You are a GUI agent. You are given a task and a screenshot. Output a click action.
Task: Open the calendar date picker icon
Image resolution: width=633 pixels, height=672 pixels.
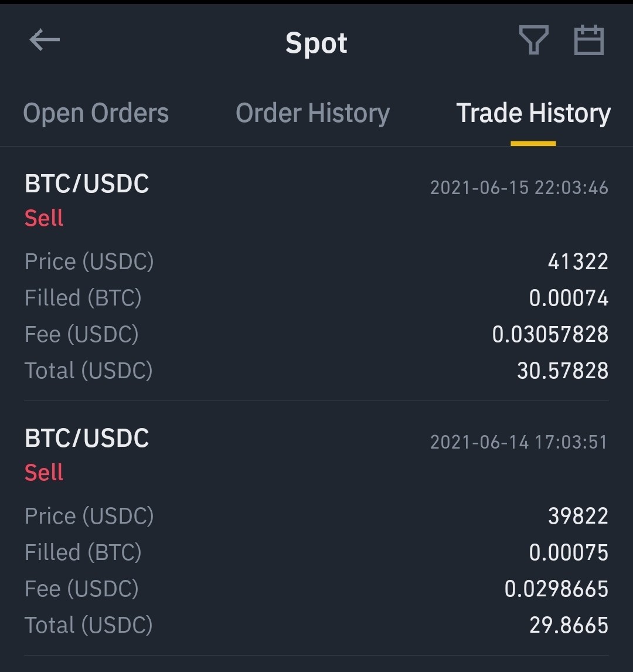pyautogui.click(x=589, y=40)
